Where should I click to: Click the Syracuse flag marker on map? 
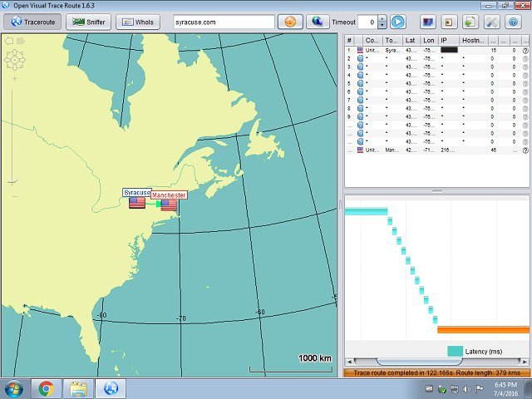tap(137, 203)
